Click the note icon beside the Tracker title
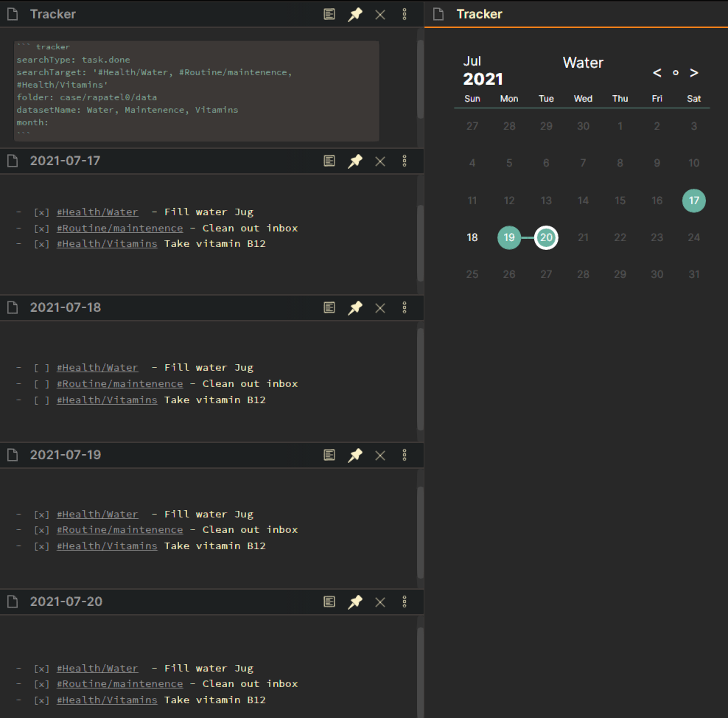 click(x=13, y=13)
